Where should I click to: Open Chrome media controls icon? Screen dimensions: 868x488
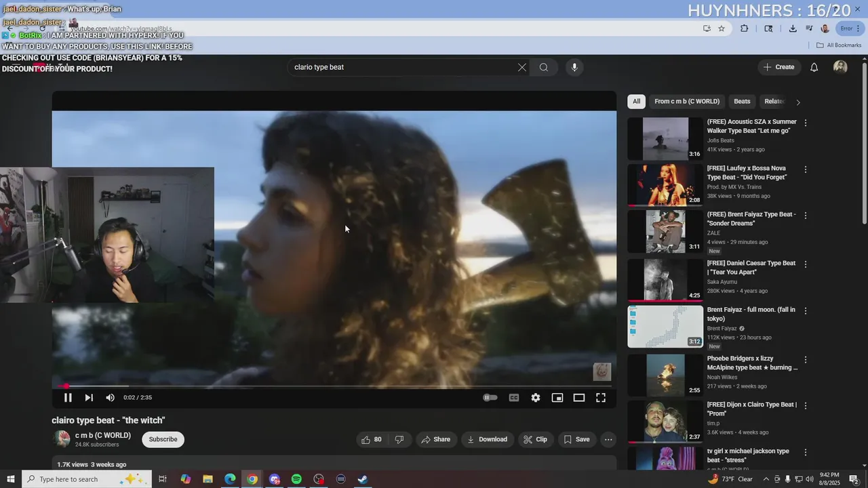coord(809,28)
